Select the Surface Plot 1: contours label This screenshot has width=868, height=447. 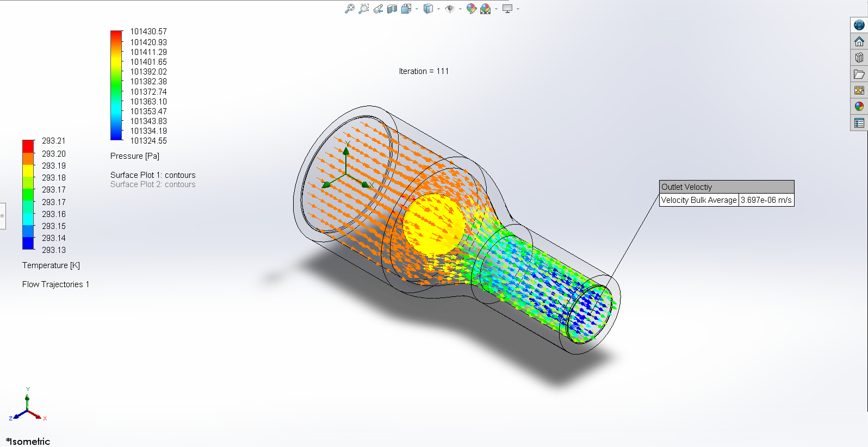[x=153, y=175]
